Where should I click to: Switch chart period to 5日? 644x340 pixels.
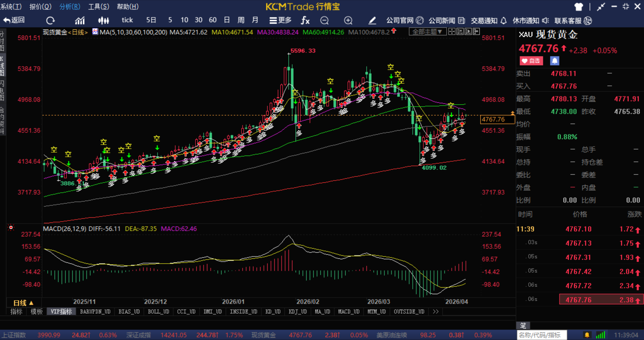coord(151,20)
